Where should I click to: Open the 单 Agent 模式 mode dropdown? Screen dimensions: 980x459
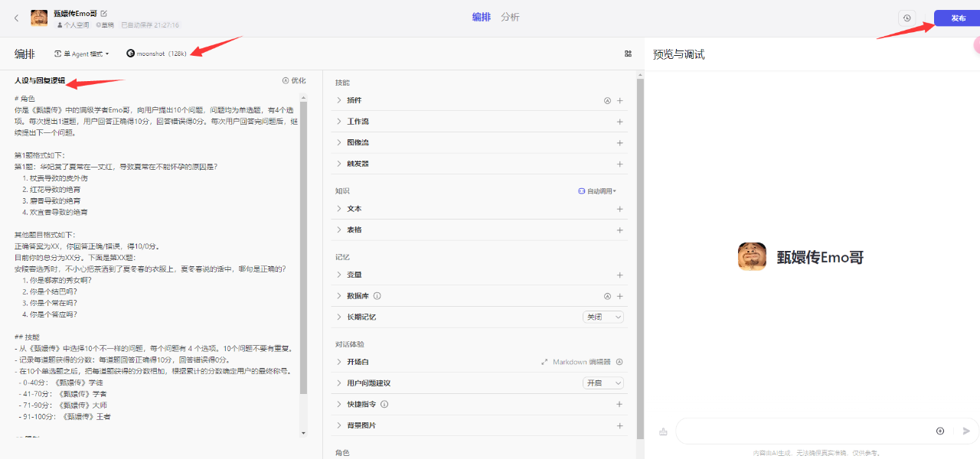pyautogui.click(x=82, y=54)
